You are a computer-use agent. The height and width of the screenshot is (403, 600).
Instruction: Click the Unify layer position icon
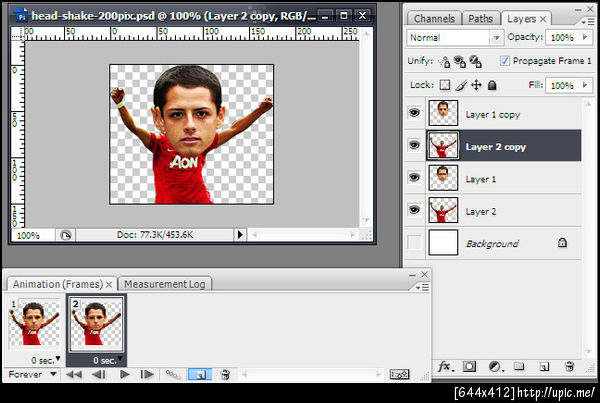(445, 62)
